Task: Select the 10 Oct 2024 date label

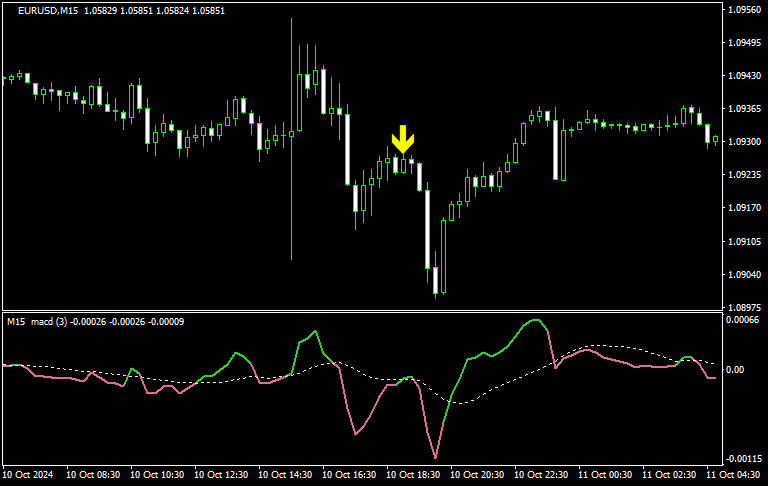Action: 28,475
